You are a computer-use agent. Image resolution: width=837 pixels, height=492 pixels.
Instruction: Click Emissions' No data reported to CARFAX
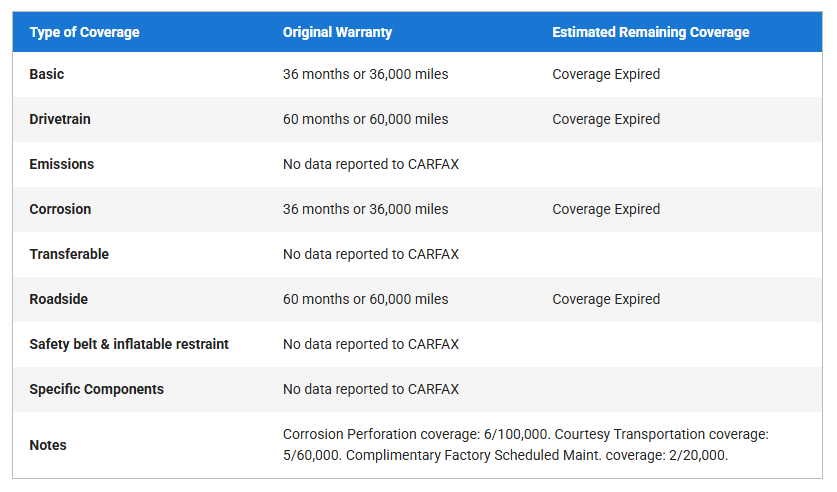(371, 164)
